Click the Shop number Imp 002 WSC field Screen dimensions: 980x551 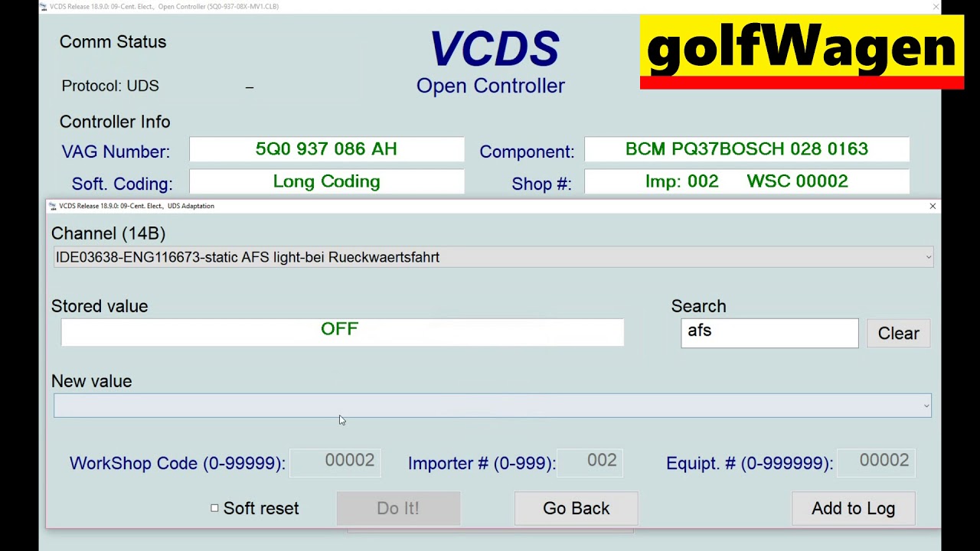746,181
